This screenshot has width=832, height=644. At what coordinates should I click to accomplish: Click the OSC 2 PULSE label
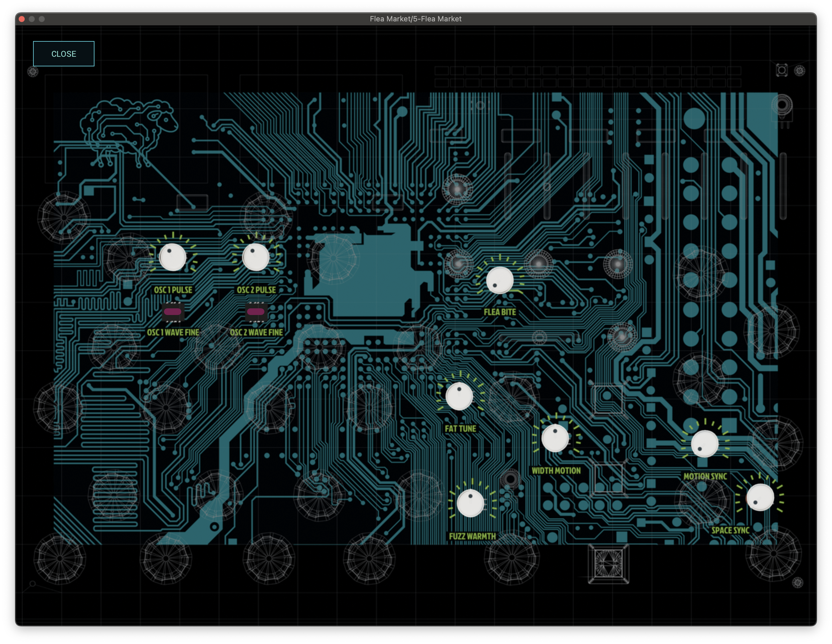256,290
